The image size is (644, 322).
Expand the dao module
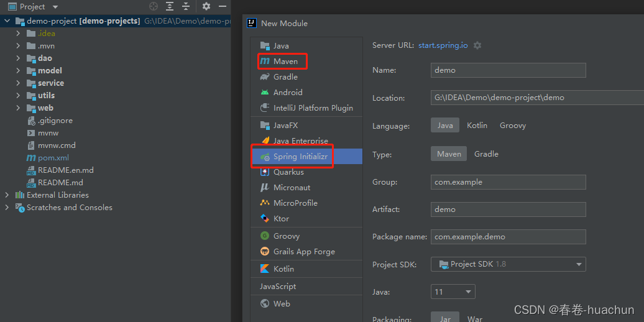pos(18,58)
